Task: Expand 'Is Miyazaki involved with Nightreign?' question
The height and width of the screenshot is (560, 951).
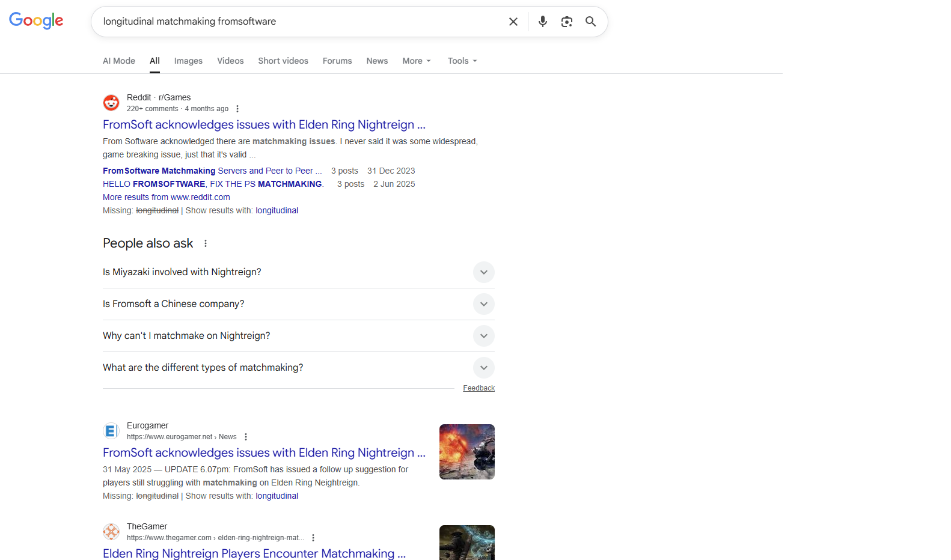Action: [299, 272]
